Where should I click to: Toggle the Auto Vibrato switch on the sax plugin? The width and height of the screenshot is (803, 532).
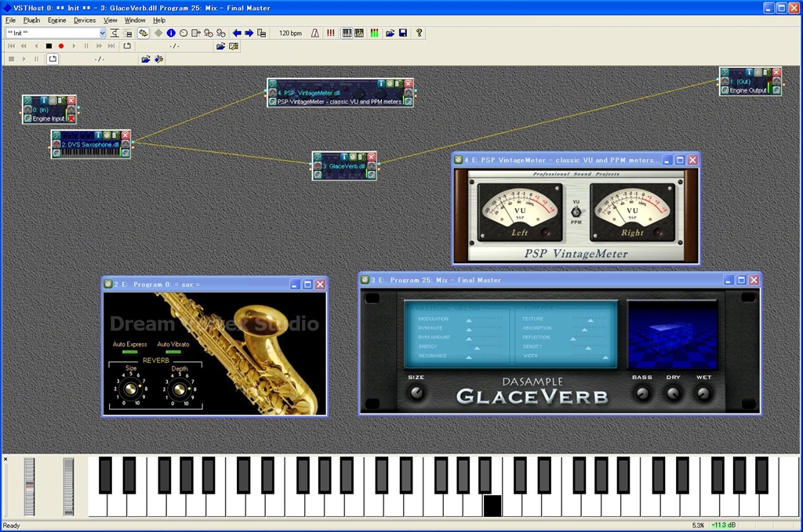pos(173,352)
